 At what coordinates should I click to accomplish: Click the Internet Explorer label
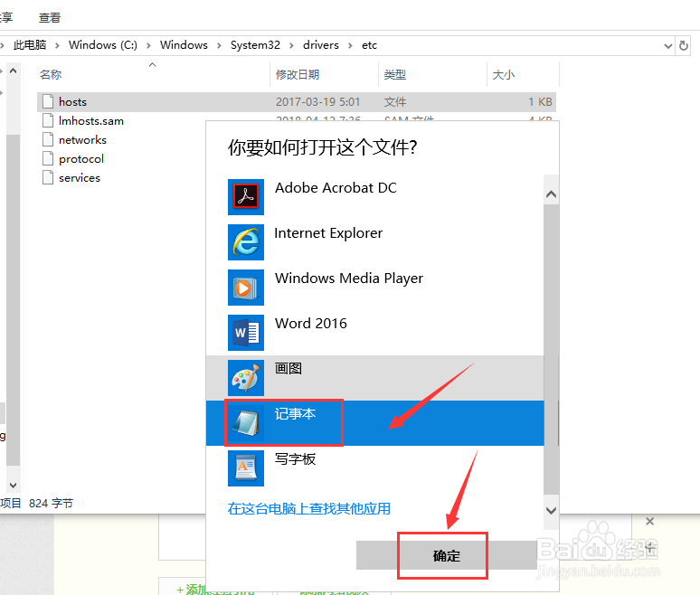(x=328, y=233)
